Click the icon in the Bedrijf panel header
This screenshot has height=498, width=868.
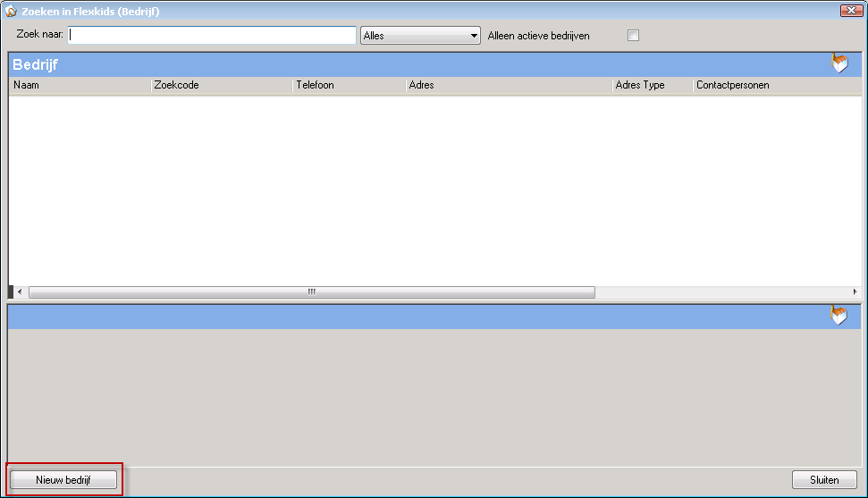(x=839, y=63)
